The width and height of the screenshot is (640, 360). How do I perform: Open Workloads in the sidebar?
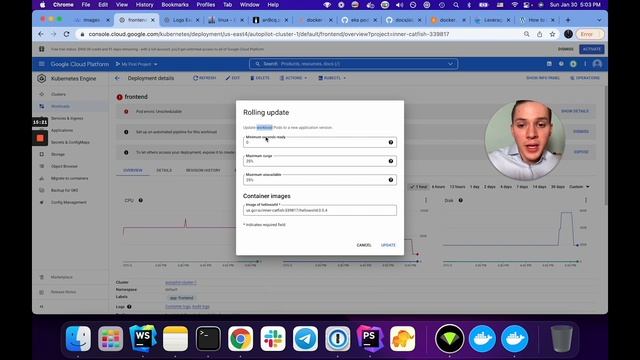click(x=60, y=106)
